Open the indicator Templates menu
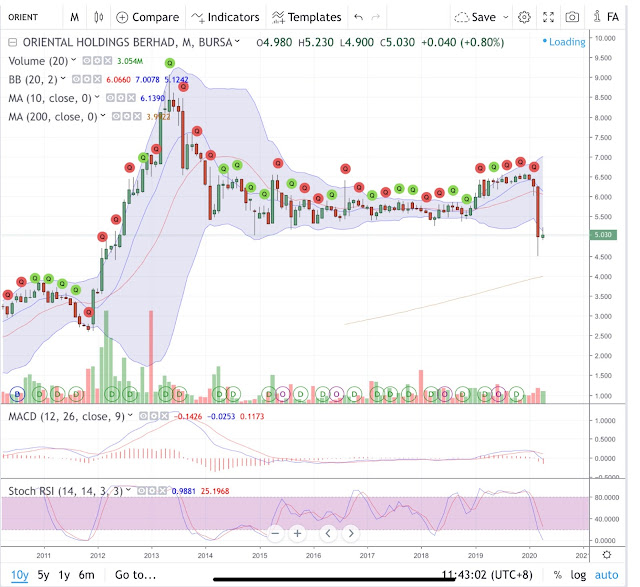Image resolution: width=640 pixels, height=587 pixels. click(307, 17)
